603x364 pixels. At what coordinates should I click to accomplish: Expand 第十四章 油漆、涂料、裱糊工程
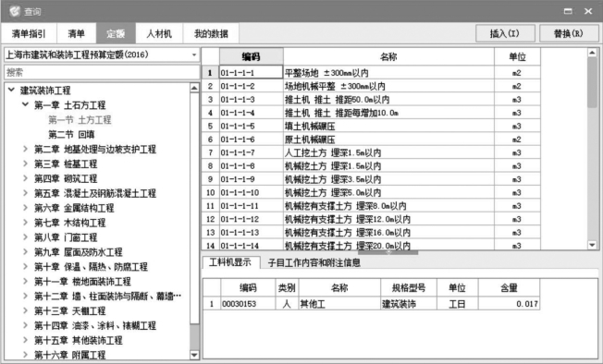pos(25,325)
